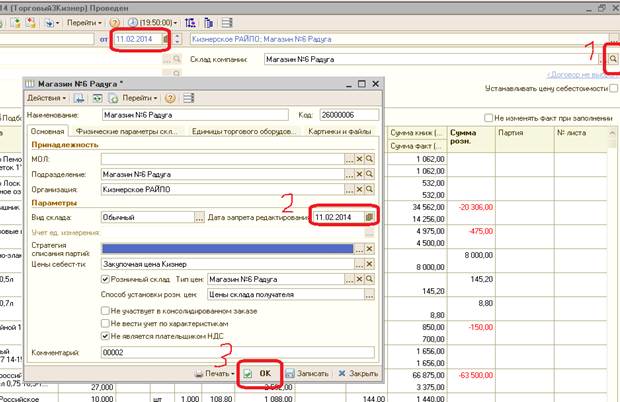The height and width of the screenshot is (402, 620).
Task: Click the Код field showing 26000006
Action: (349, 115)
